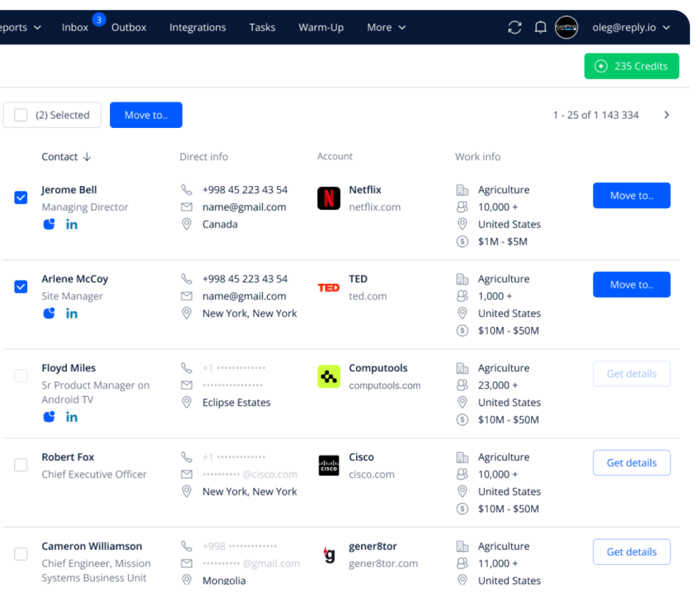Select the Robert Fox checkbox

21,465
